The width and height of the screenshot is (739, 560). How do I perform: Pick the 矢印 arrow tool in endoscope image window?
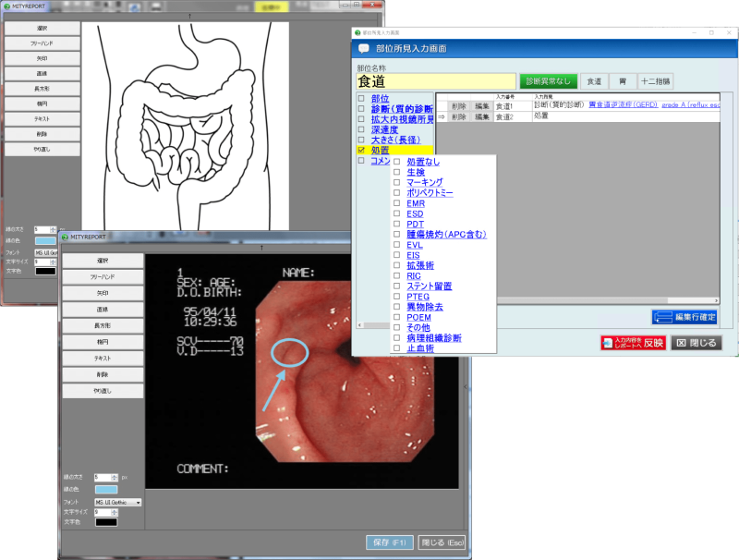(103, 293)
